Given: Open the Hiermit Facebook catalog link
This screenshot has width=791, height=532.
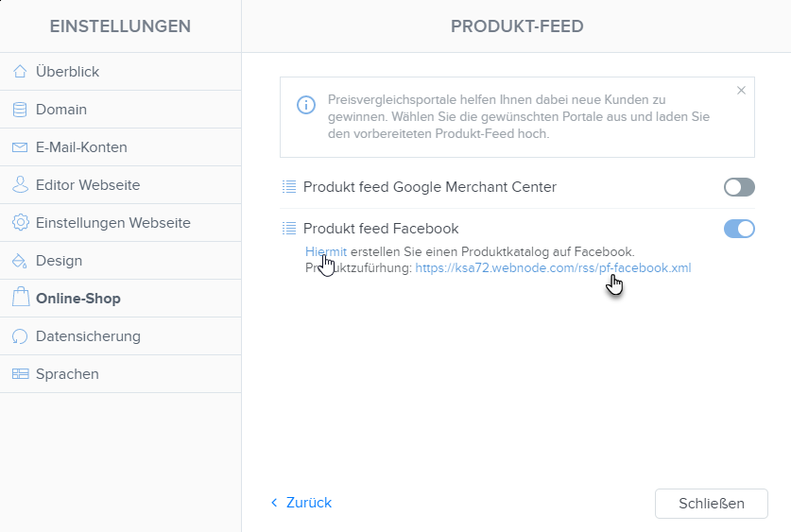Looking at the screenshot, I should tap(326, 251).
